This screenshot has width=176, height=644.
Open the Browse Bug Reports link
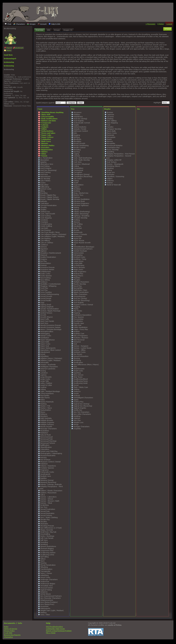coord(12,635)
